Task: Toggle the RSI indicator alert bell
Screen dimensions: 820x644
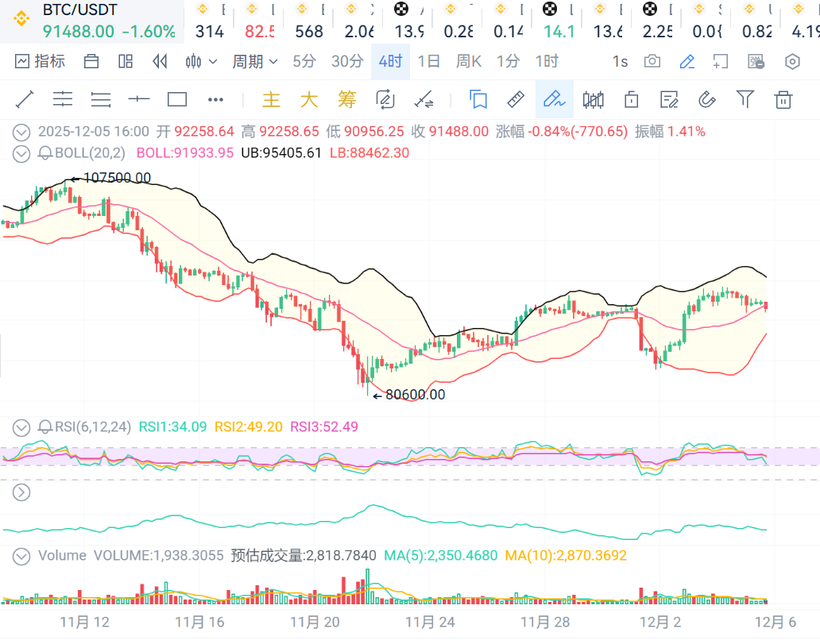Action: pyautogui.click(x=45, y=427)
